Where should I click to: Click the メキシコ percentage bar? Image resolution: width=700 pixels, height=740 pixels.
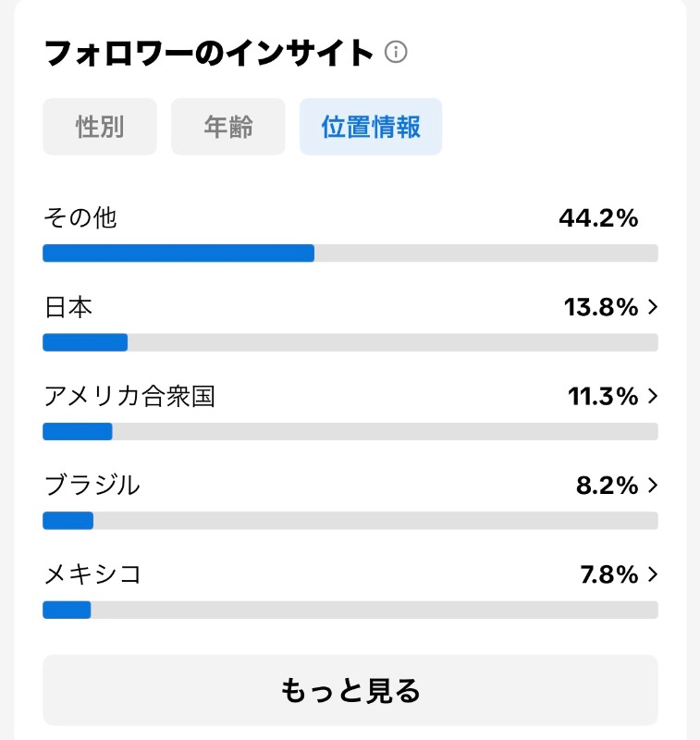tap(350, 610)
